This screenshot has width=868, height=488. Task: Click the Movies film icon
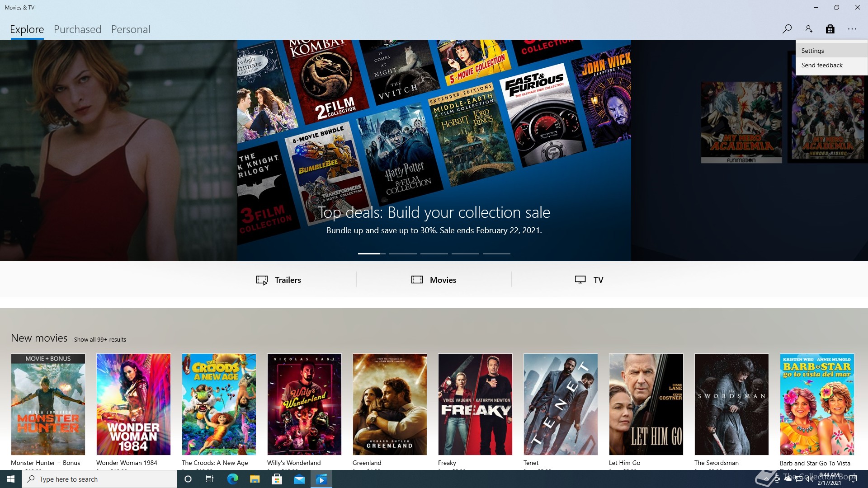tap(417, 280)
